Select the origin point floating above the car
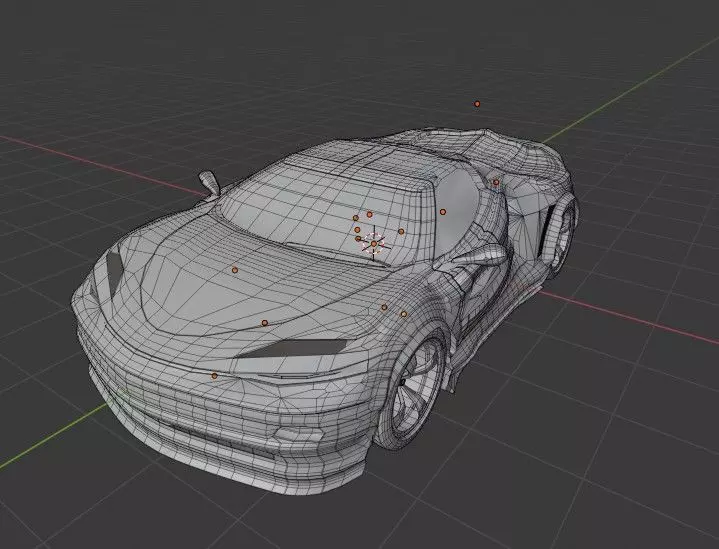Screen dimensions: 719x549 [x=477, y=104]
